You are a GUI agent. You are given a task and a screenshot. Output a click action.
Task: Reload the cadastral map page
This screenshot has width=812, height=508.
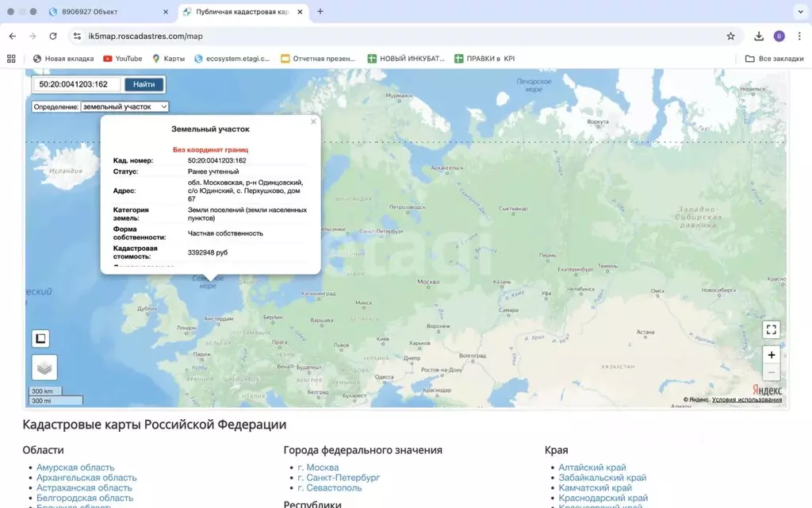click(53, 36)
